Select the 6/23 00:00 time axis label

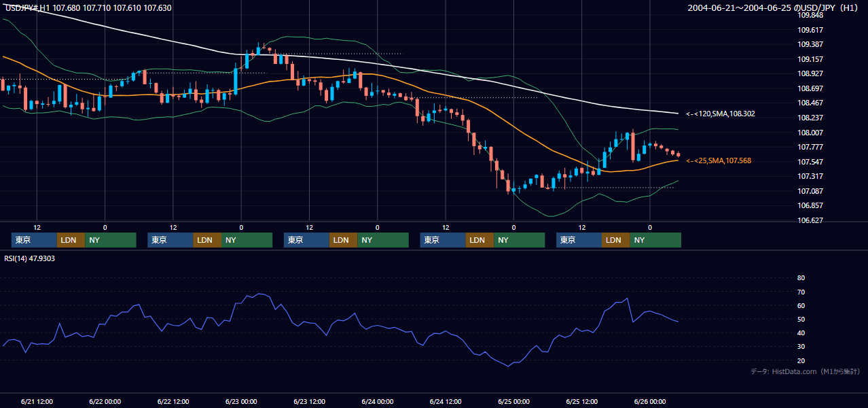coord(241,401)
